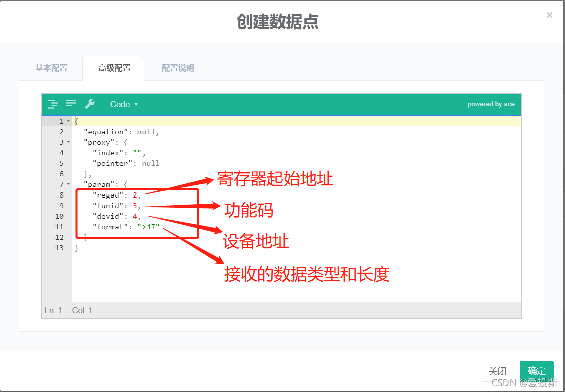Click the "powered by ace" label
Image resolution: width=565 pixels, height=392 pixels.
click(491, 104)
